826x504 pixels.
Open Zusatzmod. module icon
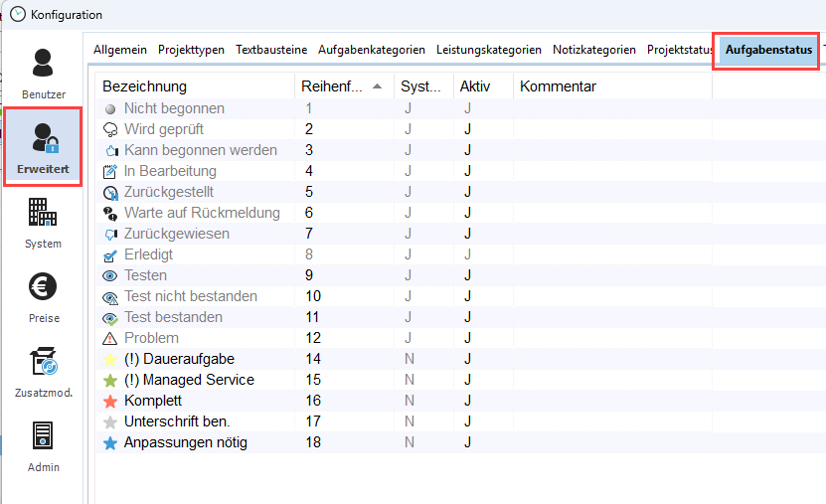click(x=43, y=370)
